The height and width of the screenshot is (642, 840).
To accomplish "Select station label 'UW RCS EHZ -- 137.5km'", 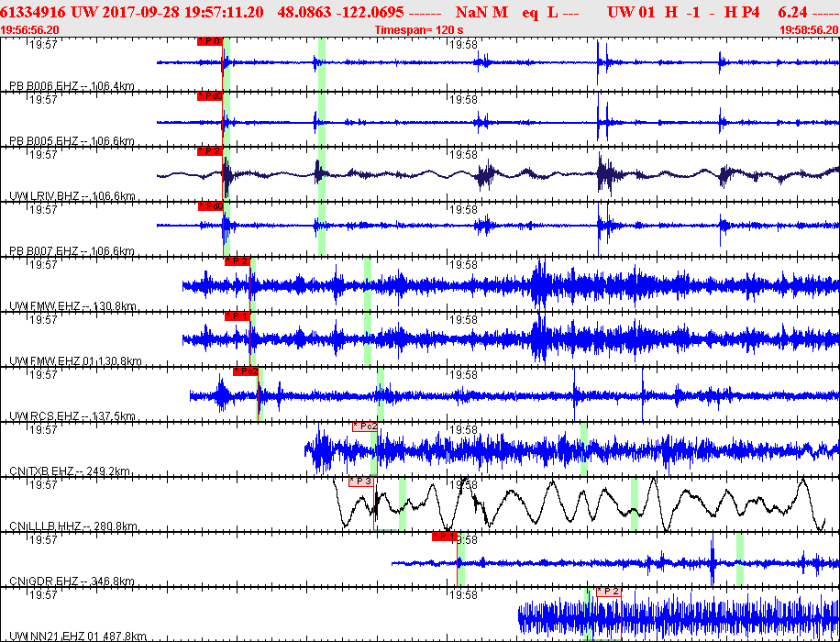I will point(72,415).
